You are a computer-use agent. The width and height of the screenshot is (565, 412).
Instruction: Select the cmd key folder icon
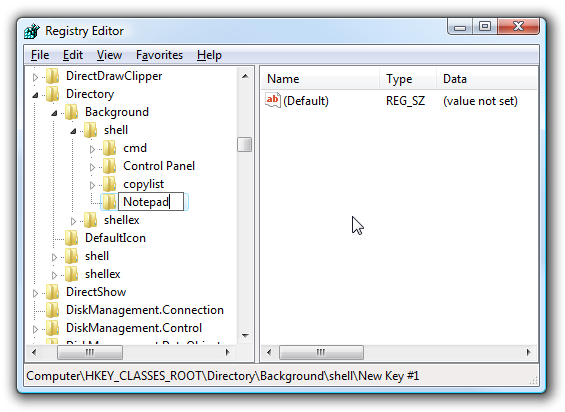point(109,148)
